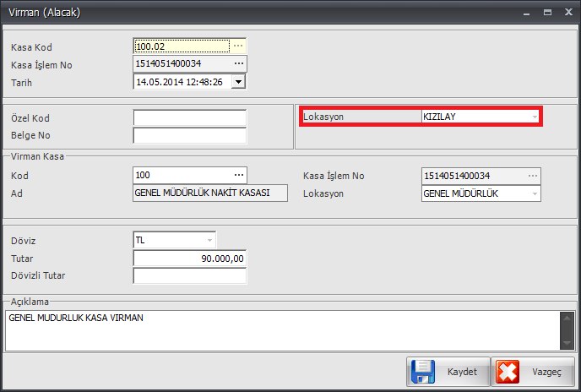The image size is (581, 392).
Task: Open GENEL MÜDÜRLÜK Lokasyon dropdown arrow
Action: [535, 193]
